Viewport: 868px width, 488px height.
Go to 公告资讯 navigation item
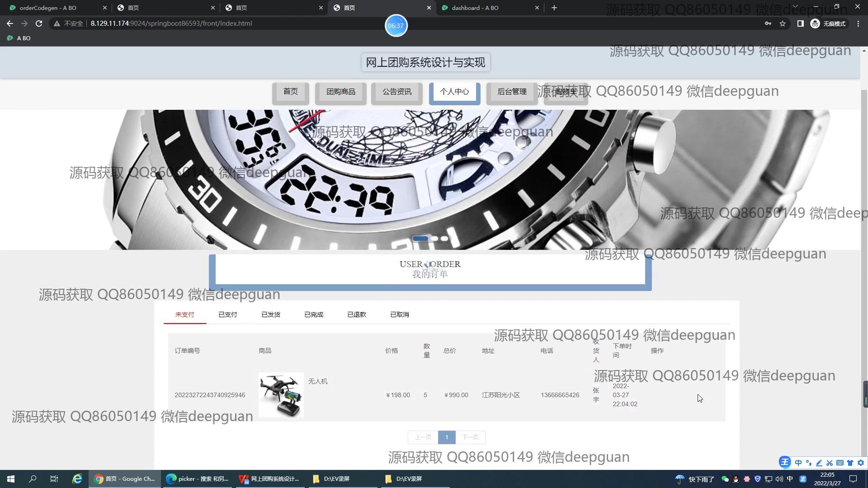396,92
